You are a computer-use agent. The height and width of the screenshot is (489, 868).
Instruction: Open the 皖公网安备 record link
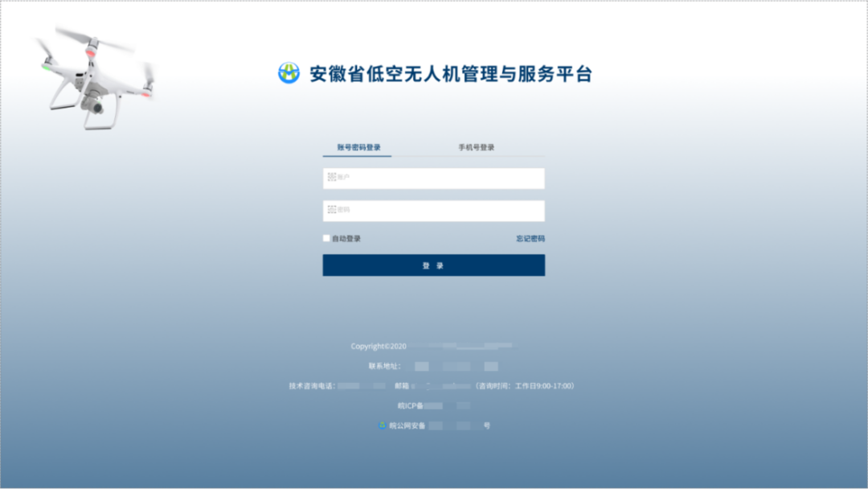pyautogui.click(x=407, y=426)
